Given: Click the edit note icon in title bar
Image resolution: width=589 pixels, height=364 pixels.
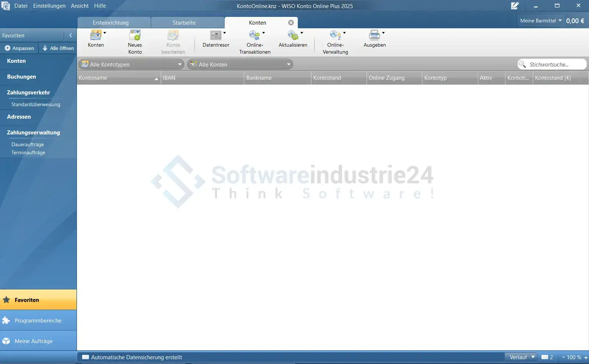Looking at the screenshot, I should [515, 6].
